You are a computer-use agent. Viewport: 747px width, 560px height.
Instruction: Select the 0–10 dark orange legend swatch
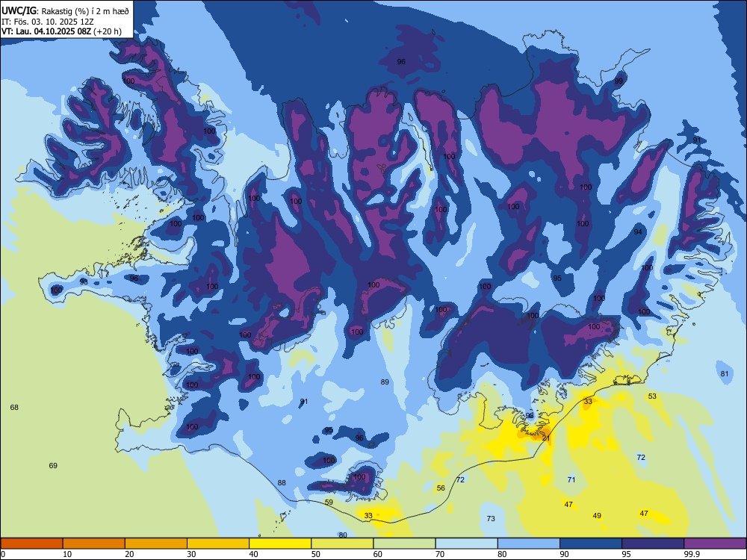coord(31,544)
